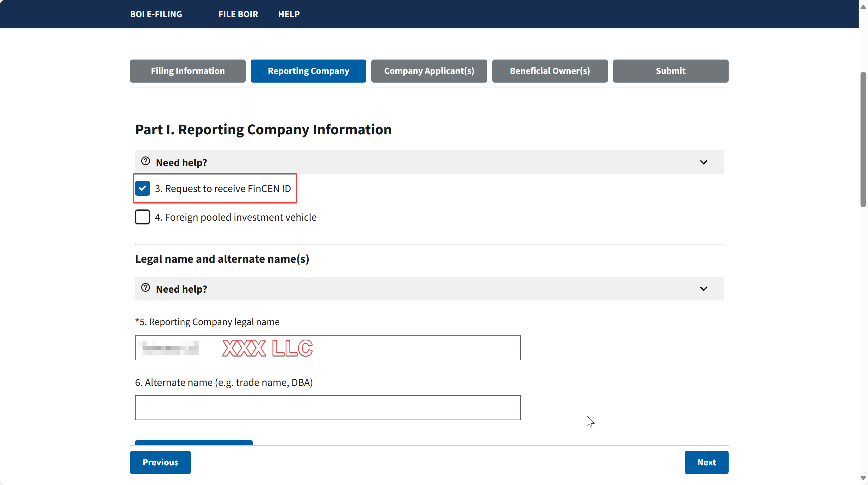Expand the first Need help? chevron
The width and height of the screenshot is (868, 485).
point(704,162)
